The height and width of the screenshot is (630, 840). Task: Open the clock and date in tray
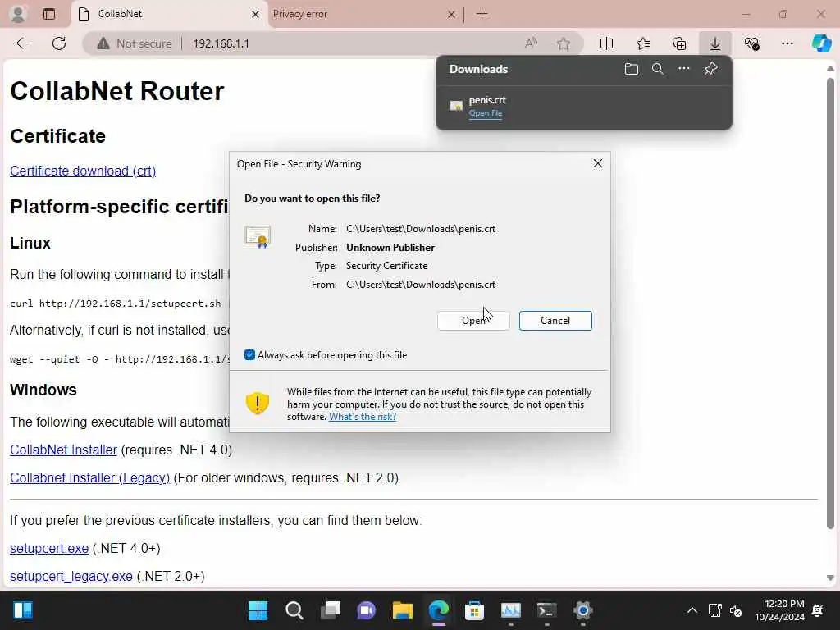pyautogui.click(x=779, y=610)
